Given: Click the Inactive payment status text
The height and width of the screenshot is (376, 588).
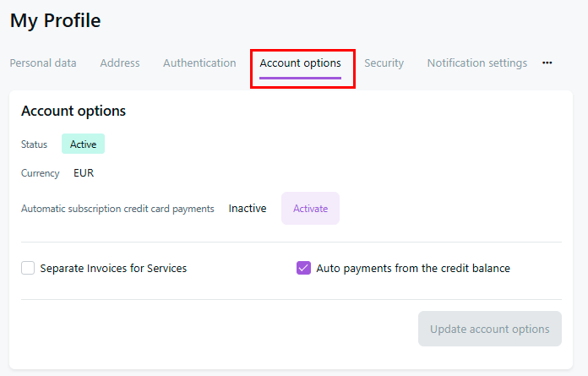Looking at the screenshot, I should (248, 209).
